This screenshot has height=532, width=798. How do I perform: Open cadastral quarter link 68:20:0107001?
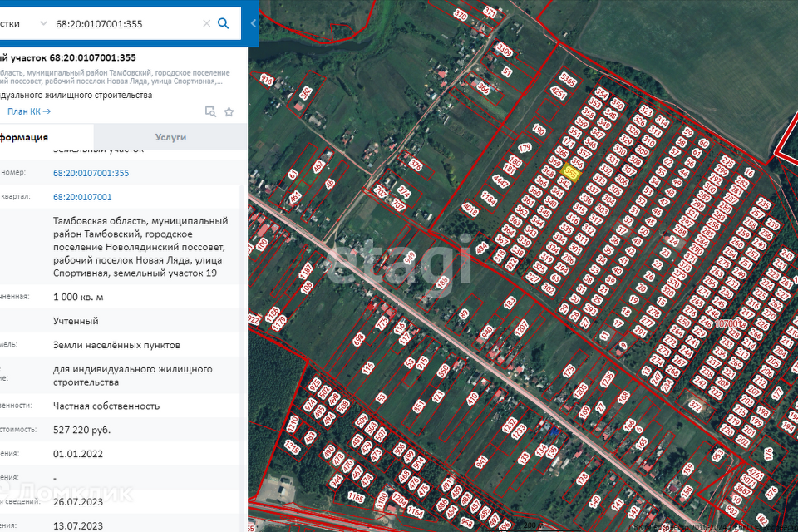click(82, 197)
